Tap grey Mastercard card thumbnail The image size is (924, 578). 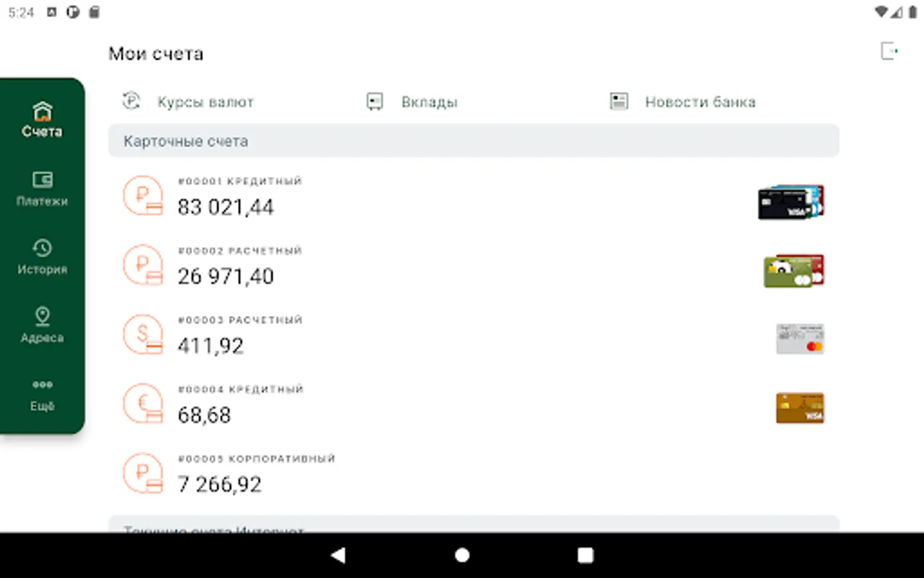tap(800, 339)
